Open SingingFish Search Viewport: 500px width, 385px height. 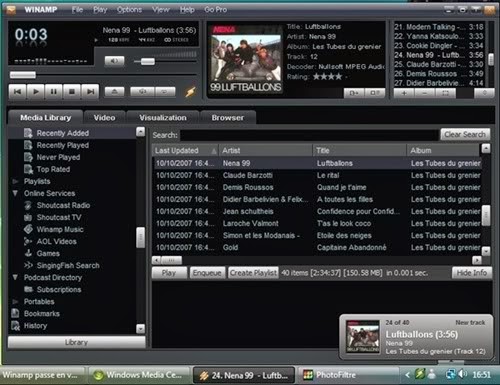[x=68, y=265]
